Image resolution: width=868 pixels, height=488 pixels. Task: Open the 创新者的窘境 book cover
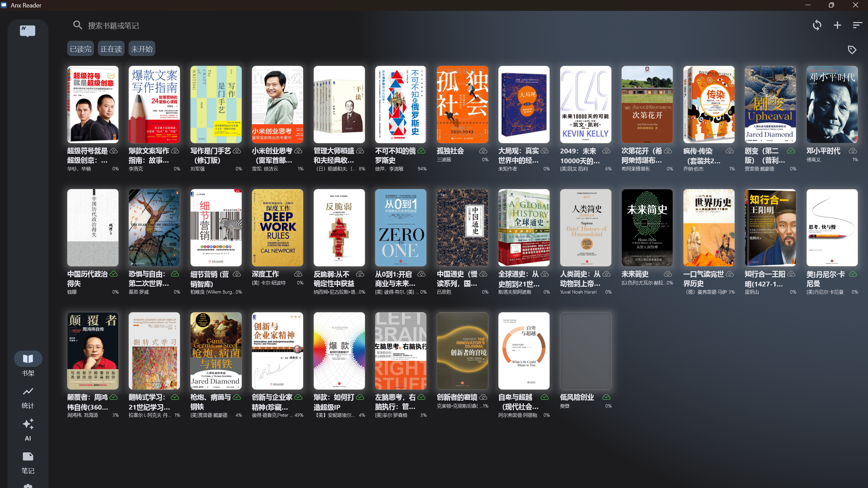(462, 351)
